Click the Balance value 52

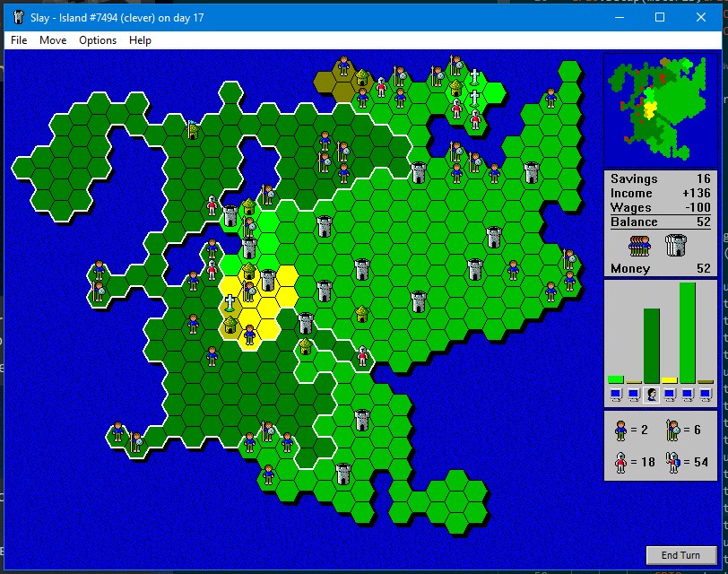coord(703,222)
